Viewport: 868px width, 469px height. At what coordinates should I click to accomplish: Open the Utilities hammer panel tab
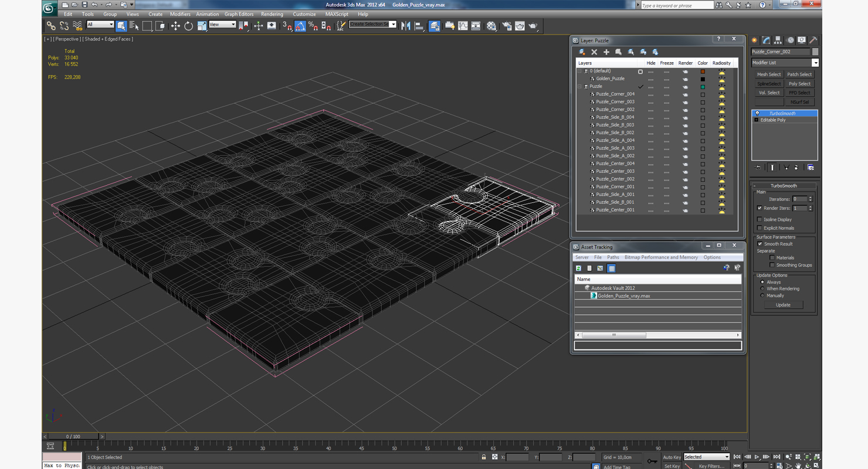click(813, 40)
